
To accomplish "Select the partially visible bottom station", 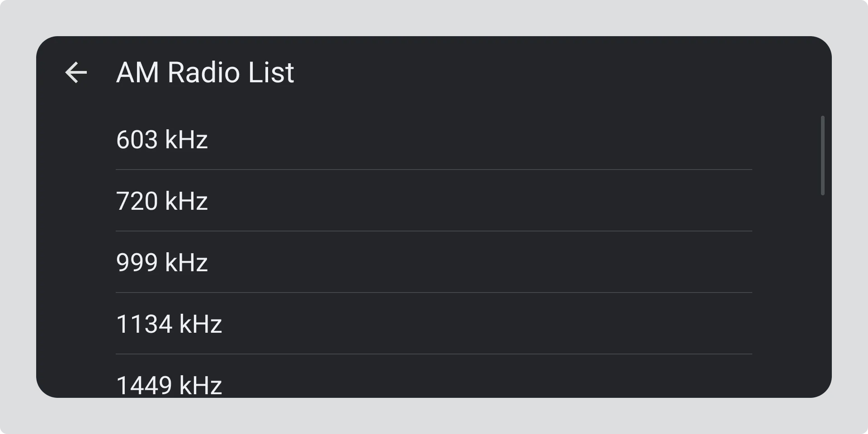I will [169, 385].
